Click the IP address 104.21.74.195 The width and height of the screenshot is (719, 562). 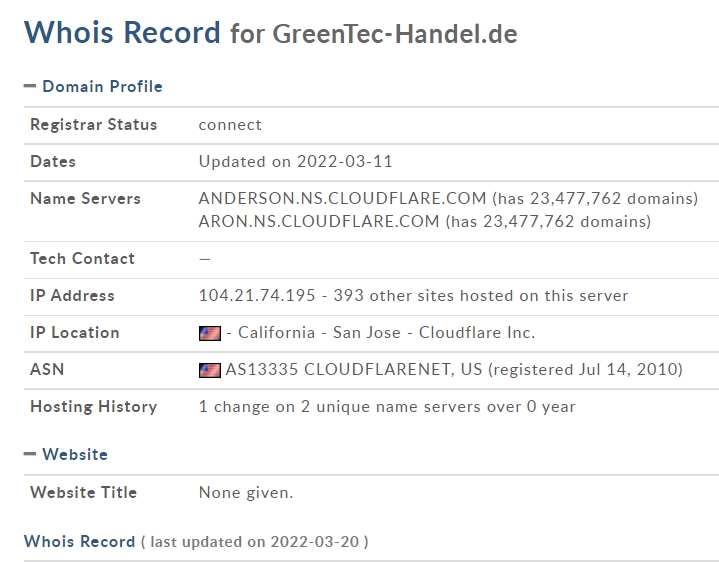coord(257,296)
